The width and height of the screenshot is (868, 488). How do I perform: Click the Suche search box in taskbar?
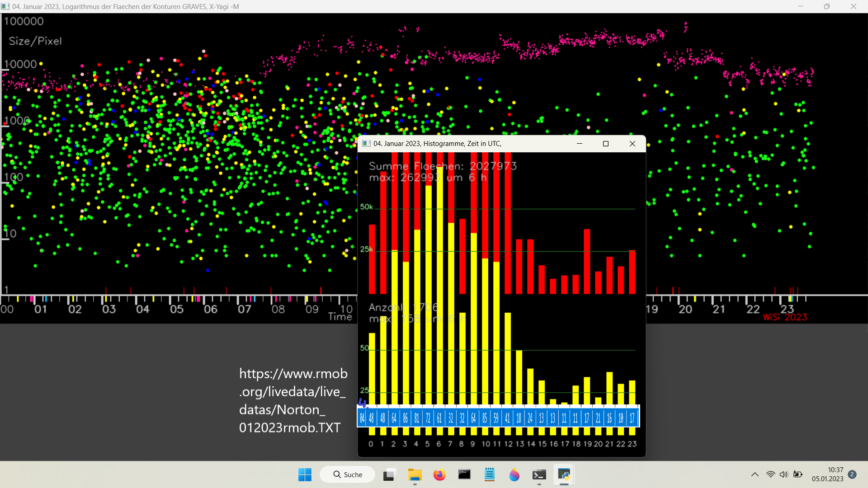[348, 474]
